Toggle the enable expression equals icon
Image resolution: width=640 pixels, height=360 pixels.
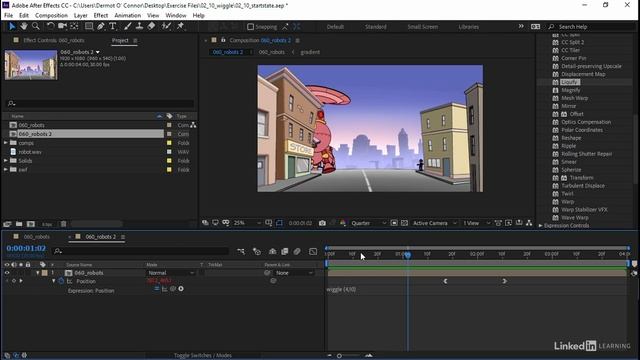tap(156, 289)
